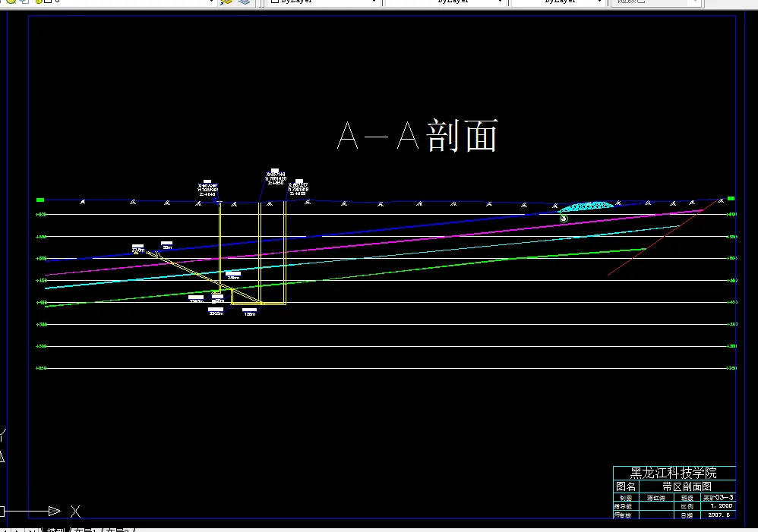Screen dimensions: 758x532
Task: Click the 日期 label in title block
Action: click(687, 515)
